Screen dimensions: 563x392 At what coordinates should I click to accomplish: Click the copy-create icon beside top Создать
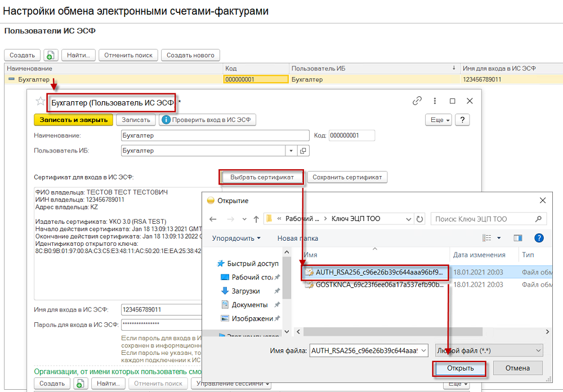click(51, 55)
